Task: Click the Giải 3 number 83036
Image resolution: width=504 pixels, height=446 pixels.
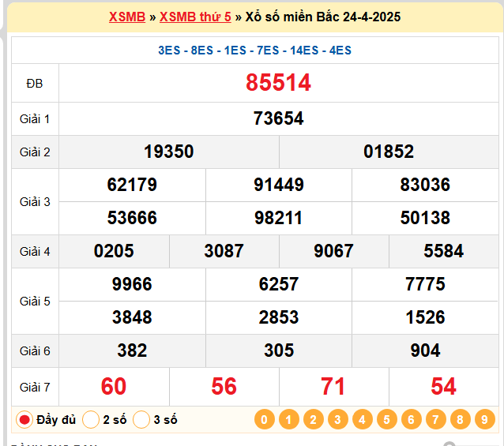Action: coord(425,185)
